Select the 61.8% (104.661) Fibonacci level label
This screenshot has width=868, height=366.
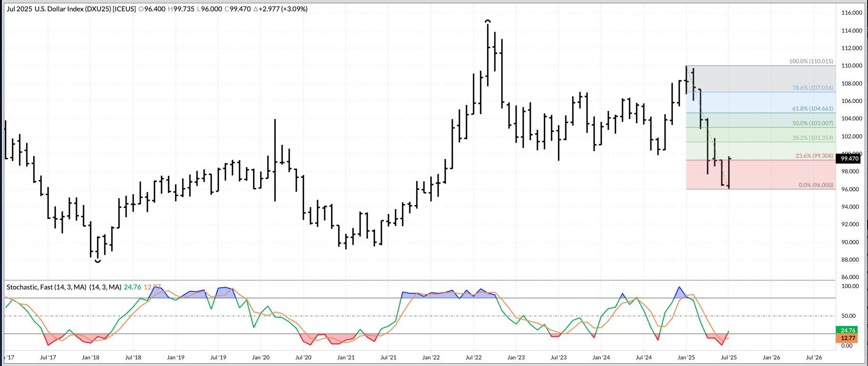[812, 109]
